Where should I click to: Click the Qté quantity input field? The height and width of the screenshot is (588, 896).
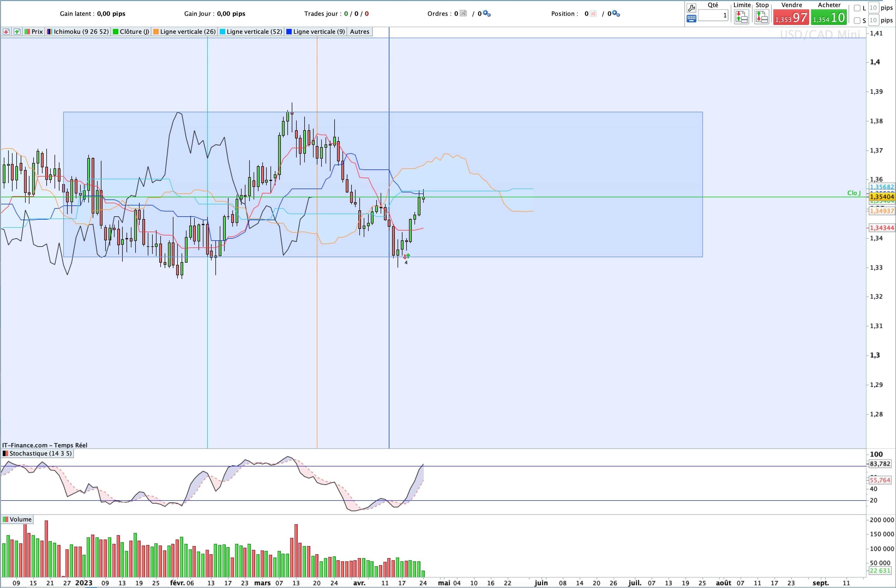tap(713, 16)
